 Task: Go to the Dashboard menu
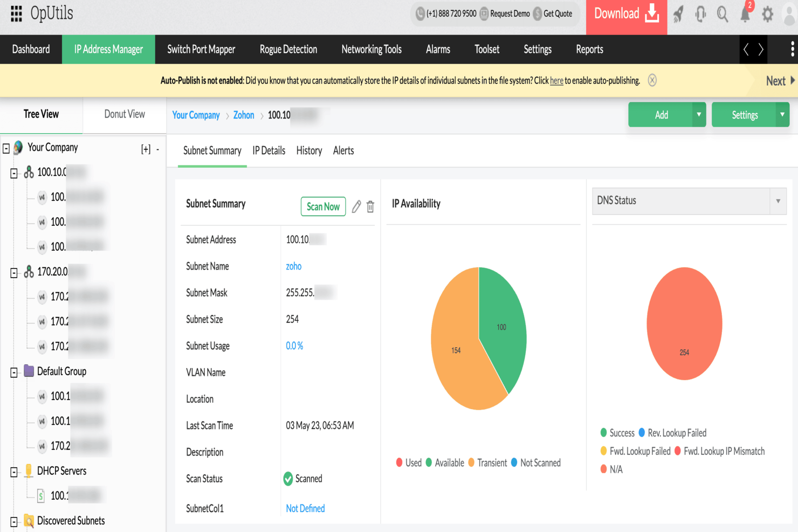point(31,50)
